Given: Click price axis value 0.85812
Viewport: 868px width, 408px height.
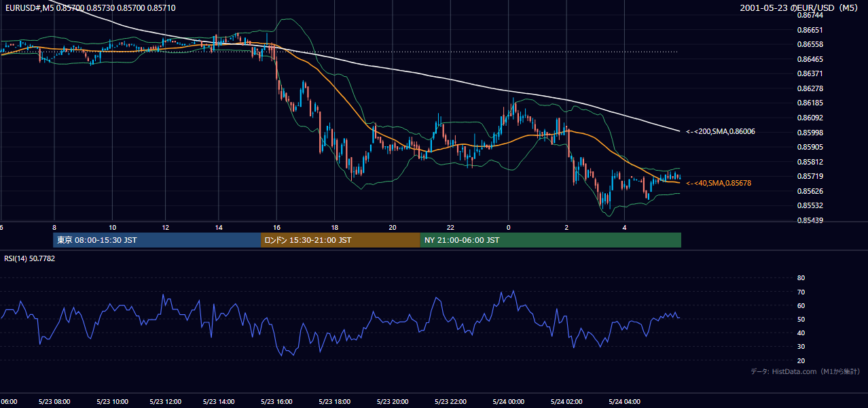Looking at the screenshot, I should pyautogui.click(x=810, y=162).
